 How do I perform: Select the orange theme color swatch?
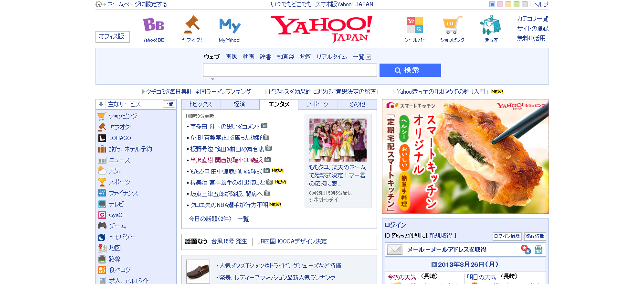pyautogui.click(x=508, y=4)
